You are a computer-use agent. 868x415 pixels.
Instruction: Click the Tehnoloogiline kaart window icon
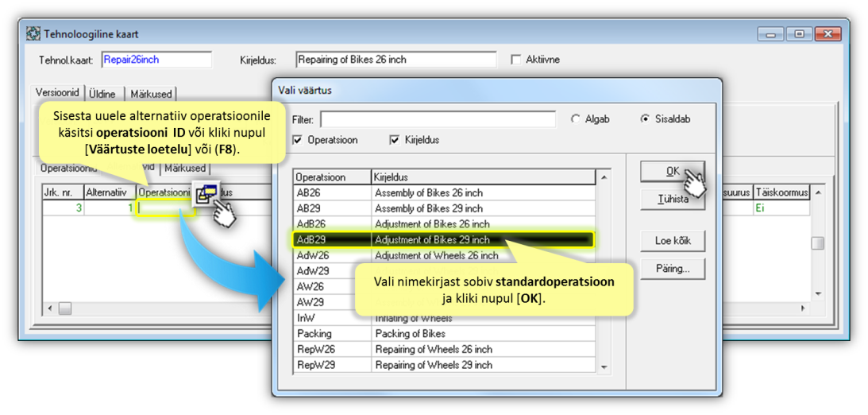33,34
